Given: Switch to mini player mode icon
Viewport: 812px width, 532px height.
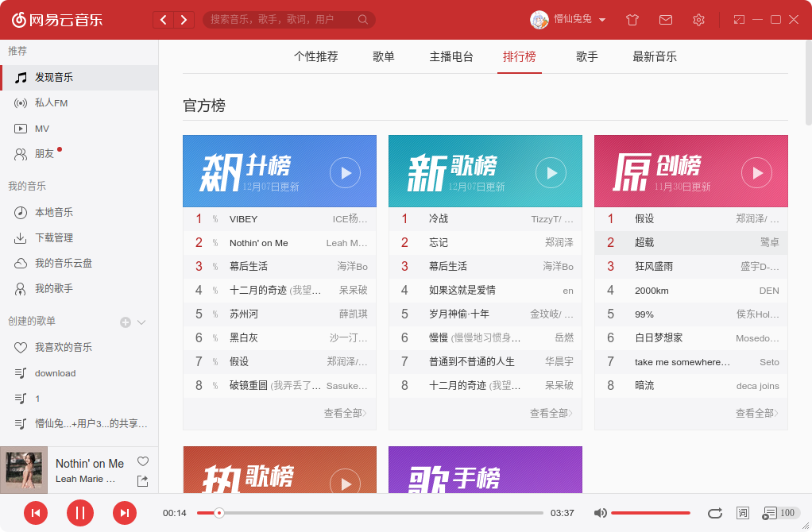Looking at the screenshot, I should coord(739,20).
